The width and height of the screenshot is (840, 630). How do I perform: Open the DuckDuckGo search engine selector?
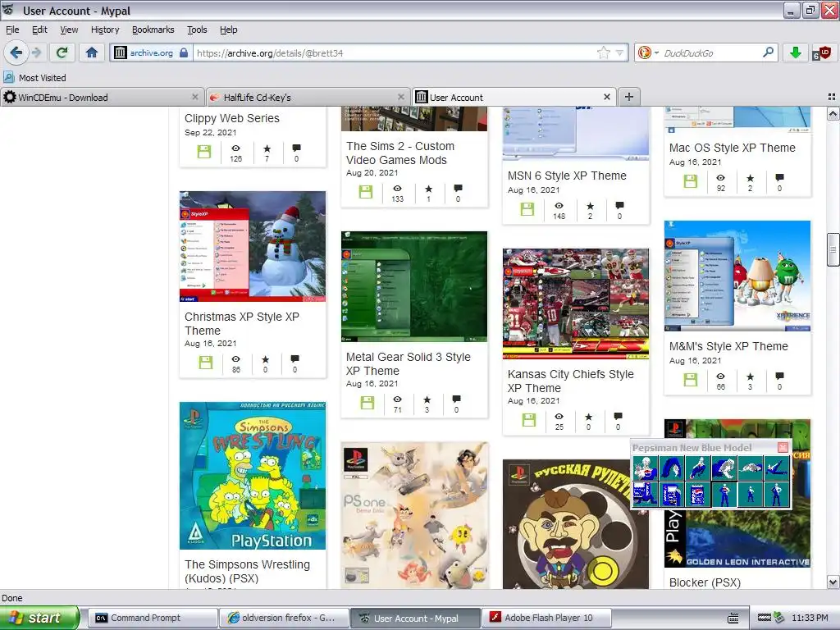[x=648, y=52]
